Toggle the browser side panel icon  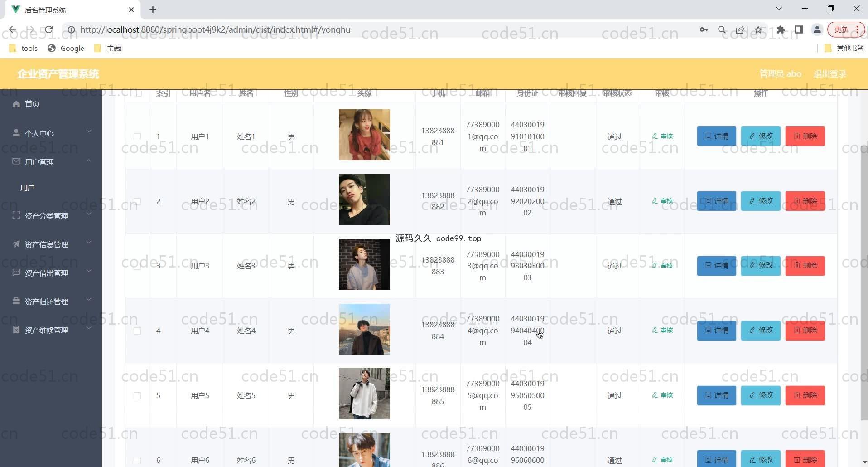[799, 29]
